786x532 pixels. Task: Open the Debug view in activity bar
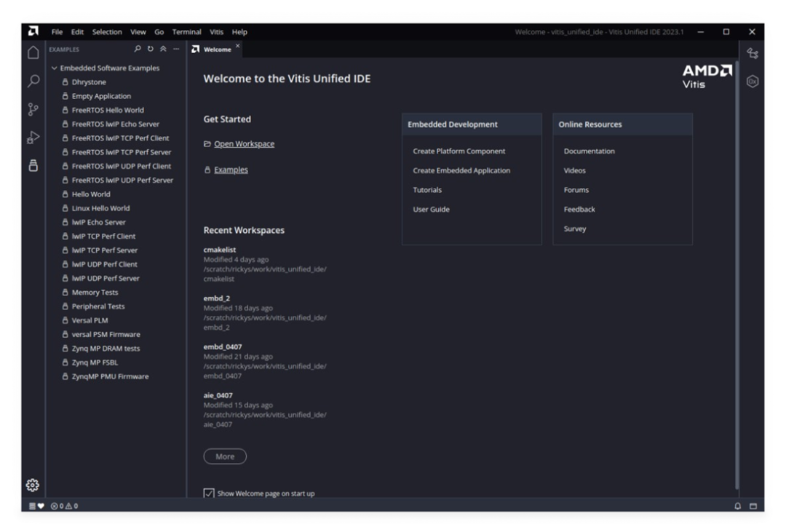coord(33,138)
